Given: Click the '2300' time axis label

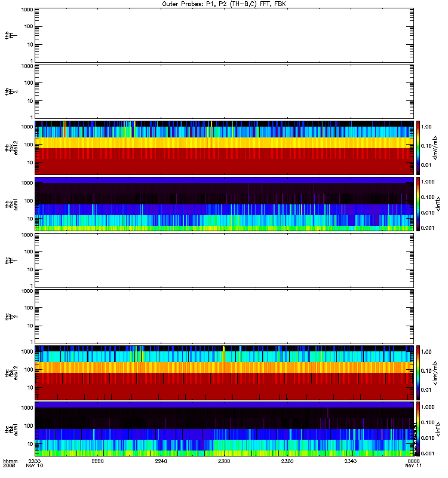Looking at the screenshot, I should pyautogui.click(x=224, y=461).
